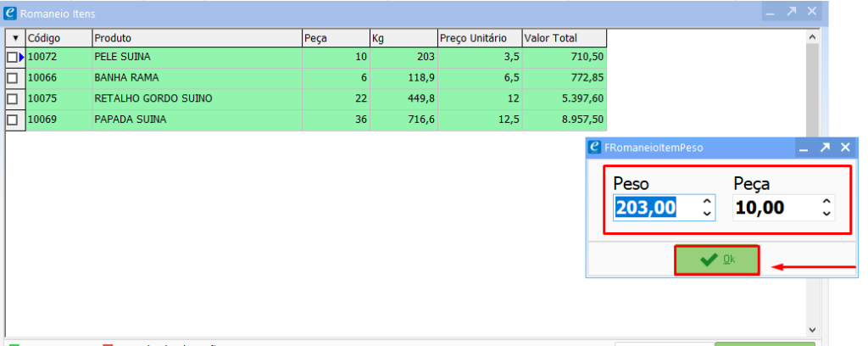The width and height of the screenshot is (868, 346).
Task: Check the box for PELE SUINA row
Action: point(12,57)
